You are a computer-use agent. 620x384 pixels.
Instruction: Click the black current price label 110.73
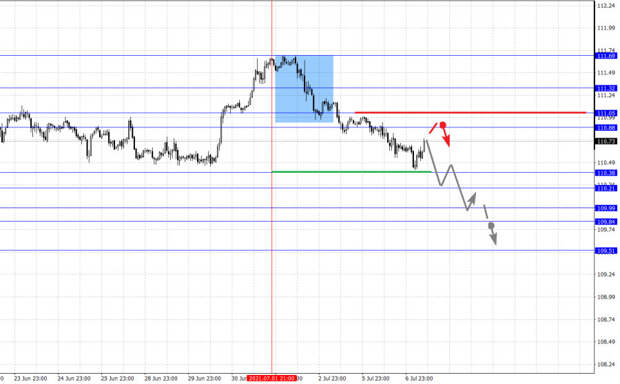[606, 141]
